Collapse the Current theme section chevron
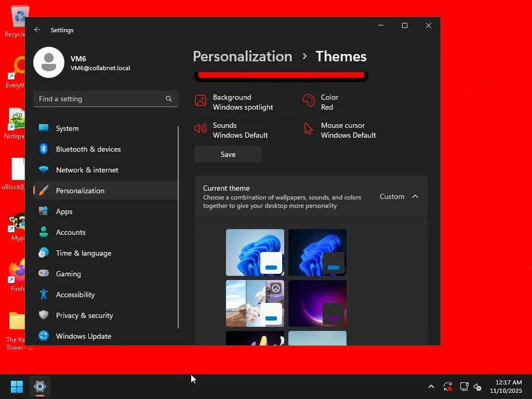Viewport: 532px width, 399px height. (415, 196)
